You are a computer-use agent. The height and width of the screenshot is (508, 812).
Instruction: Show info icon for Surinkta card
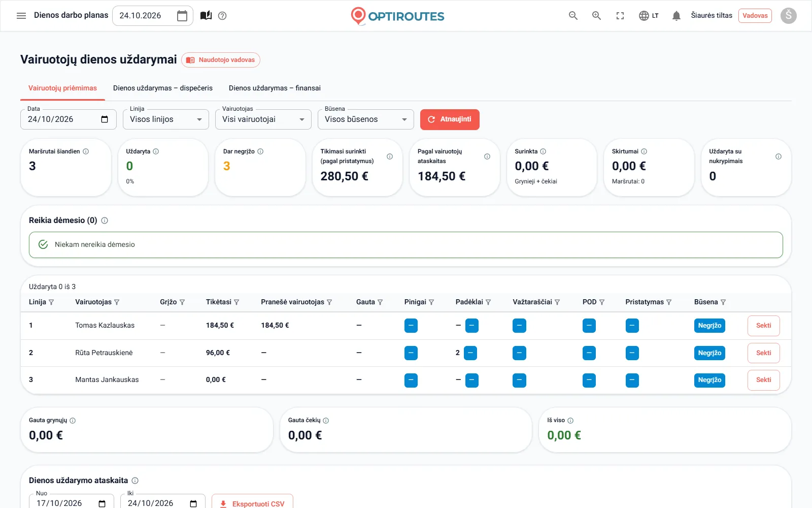[x=543, y=151]
